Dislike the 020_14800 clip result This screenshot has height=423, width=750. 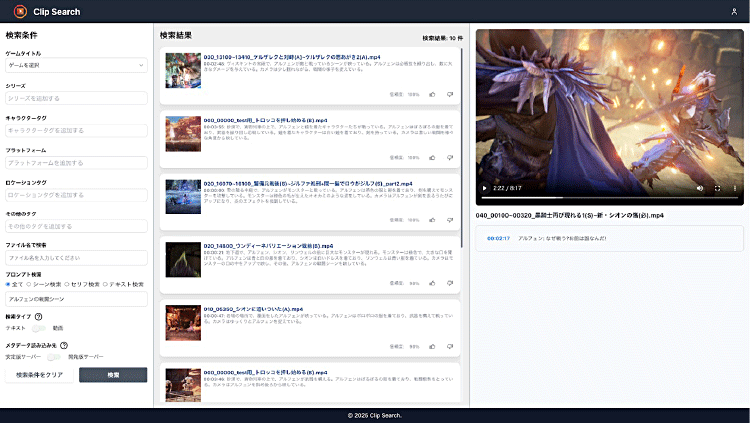point(450,283)
